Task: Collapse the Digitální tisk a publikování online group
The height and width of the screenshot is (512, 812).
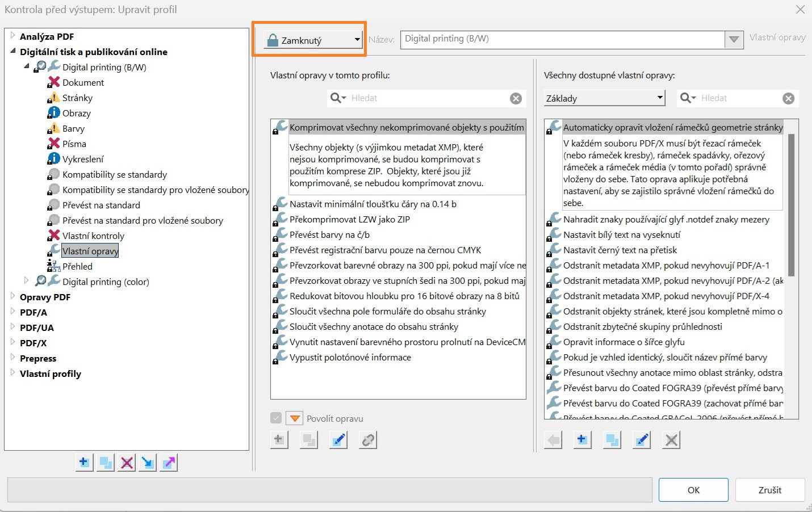Action: pos(12,51)
